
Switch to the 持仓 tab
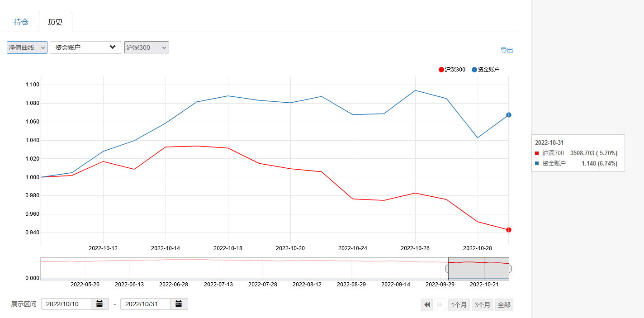[21, 22]
